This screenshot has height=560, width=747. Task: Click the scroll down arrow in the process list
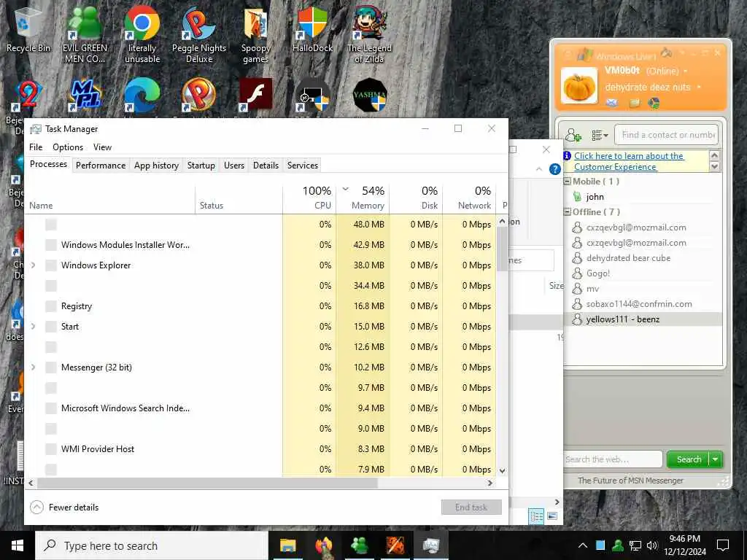pos(502,470)
